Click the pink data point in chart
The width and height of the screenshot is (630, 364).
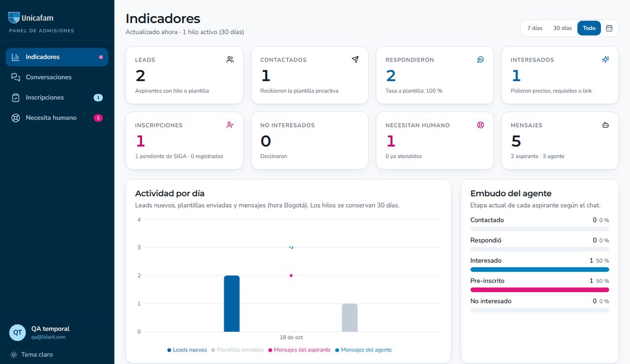pos(291,275)
